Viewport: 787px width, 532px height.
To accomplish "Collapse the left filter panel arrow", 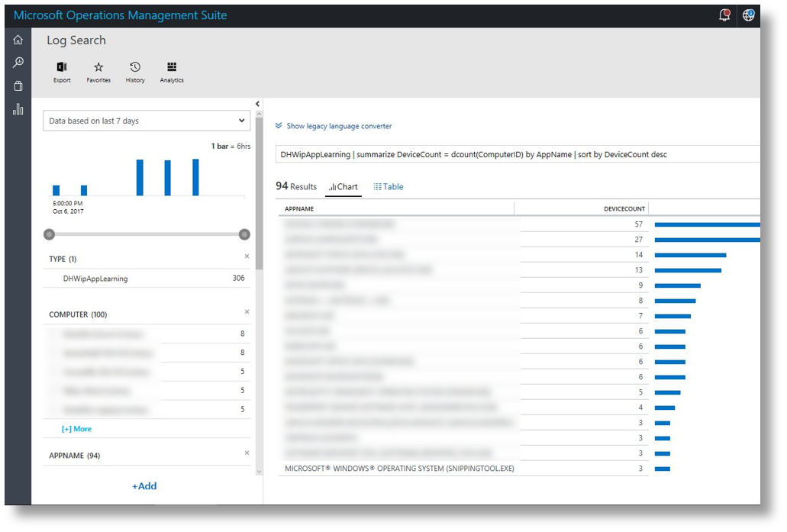I will 257,104.
